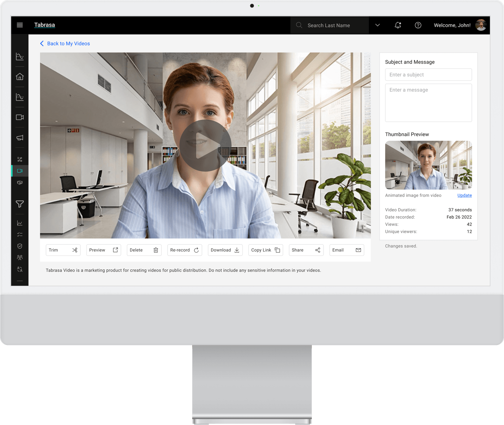
Task: Open the help question mark icon
Action: click(x=418, y=25)
